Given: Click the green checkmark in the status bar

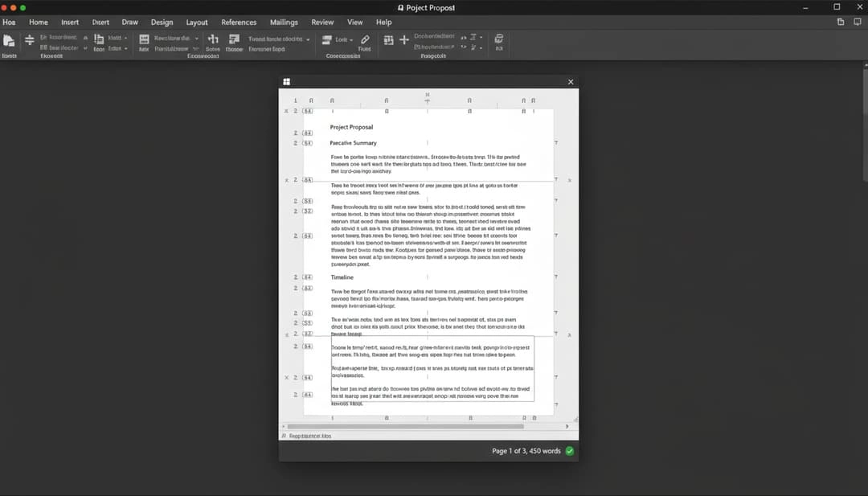Looking at the screenshot, I should 570,451.
